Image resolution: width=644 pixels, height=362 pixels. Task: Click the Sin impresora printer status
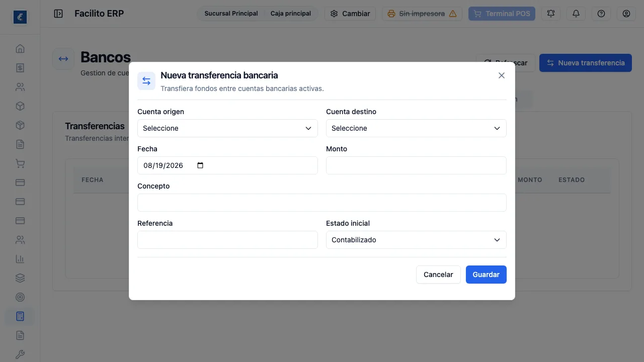[x=422, y=14]
